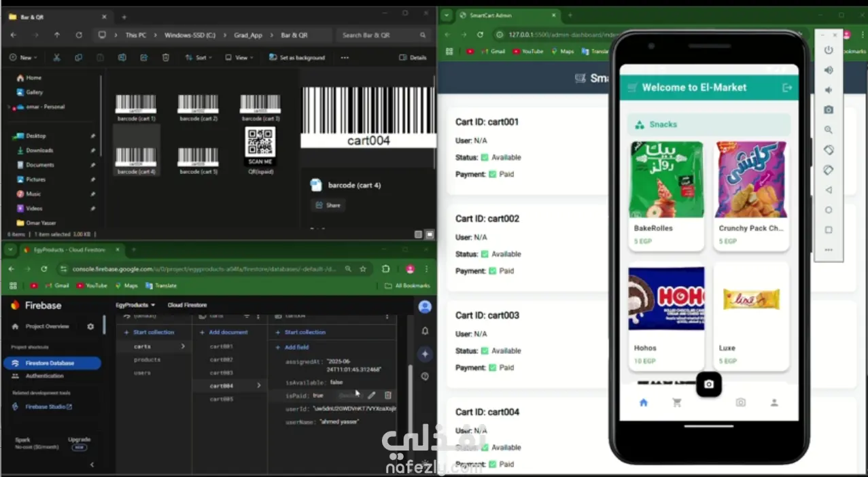The height and width of the screenshot is (477, 868).
Task: Click Delete trash icon in File Explorer toolbar
Action: [x=165, y=58]
